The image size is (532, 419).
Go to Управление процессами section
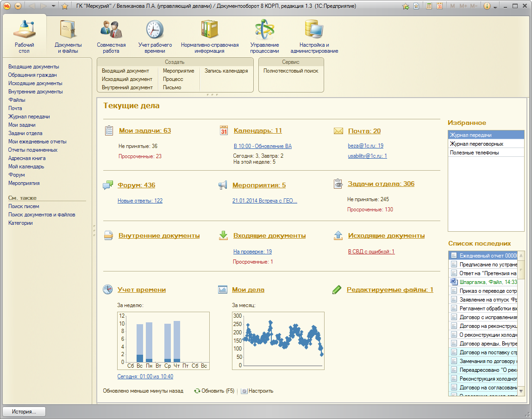[x=264, y=37]
